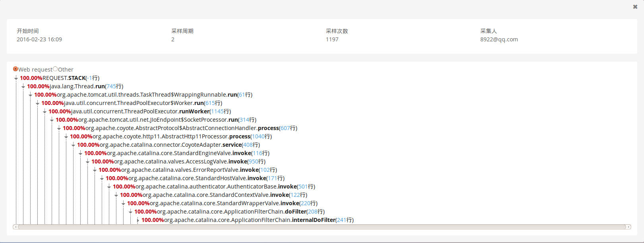
Task: Click the AbstractHttp11Processor.process row
Action: (171, 136)
